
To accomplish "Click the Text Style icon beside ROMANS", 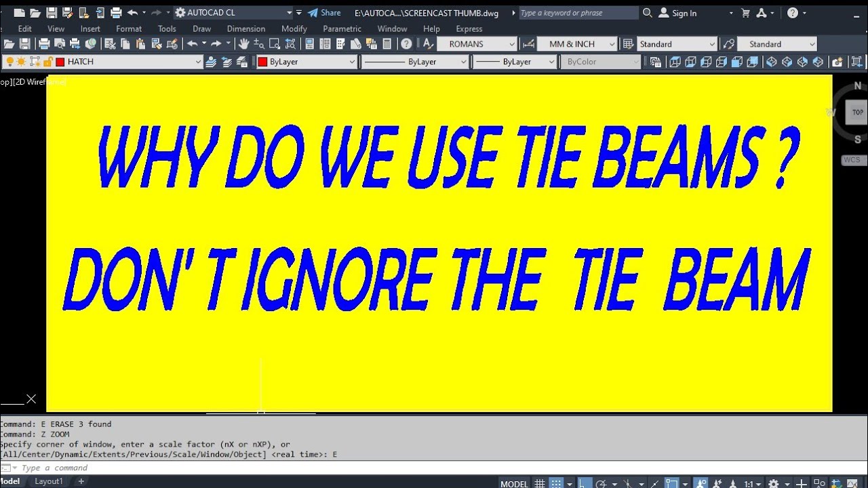I will click(428, 43).
